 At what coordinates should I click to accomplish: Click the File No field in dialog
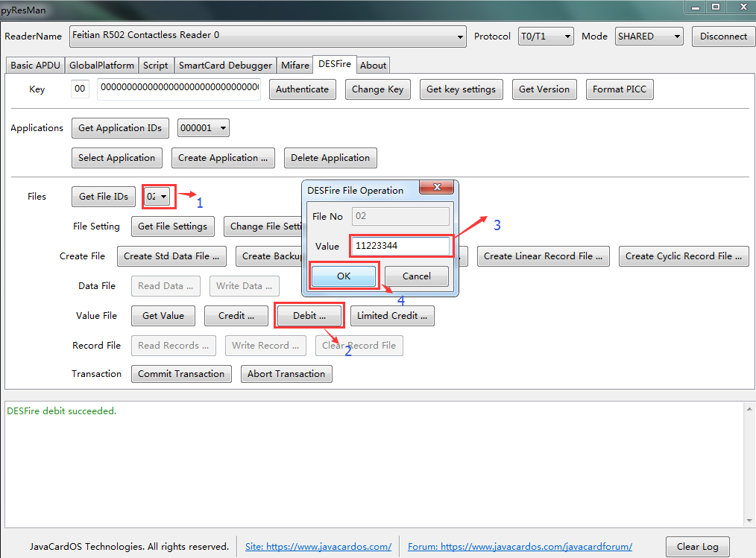pos(400,216)
